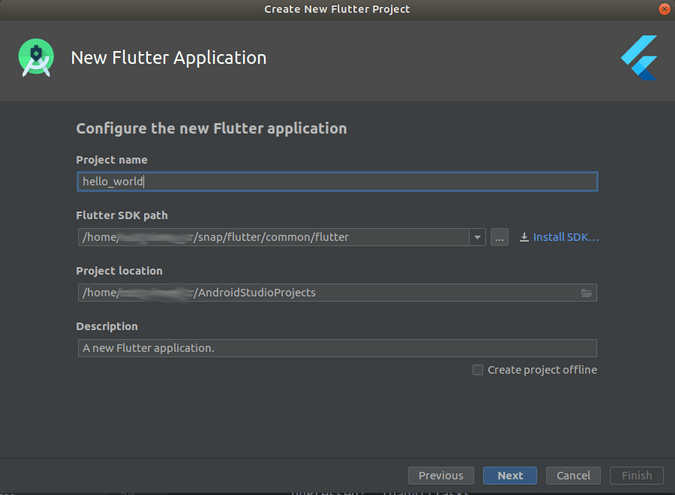The height and width of the screenshot is (495, 675).
Task: Focus the Project name field with hello_world
Action: 336,182
